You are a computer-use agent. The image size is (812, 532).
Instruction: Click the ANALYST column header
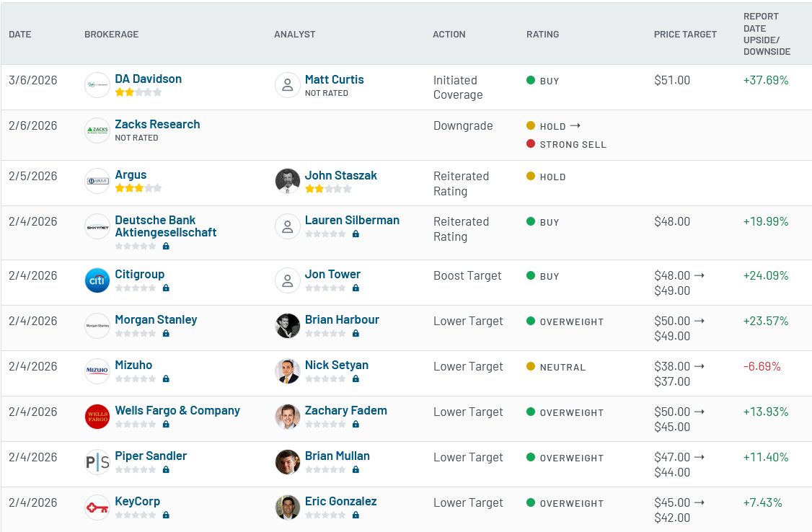click(x=295, y=34)
